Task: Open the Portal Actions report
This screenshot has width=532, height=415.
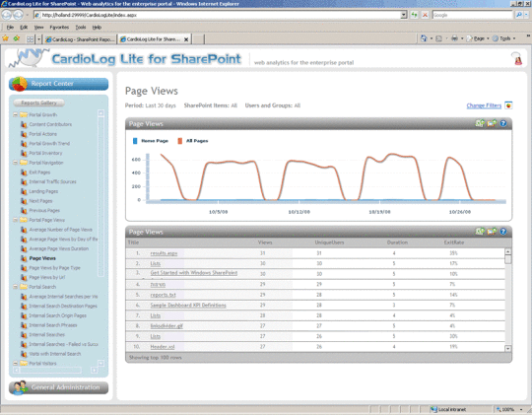Action: click(42, 134)
